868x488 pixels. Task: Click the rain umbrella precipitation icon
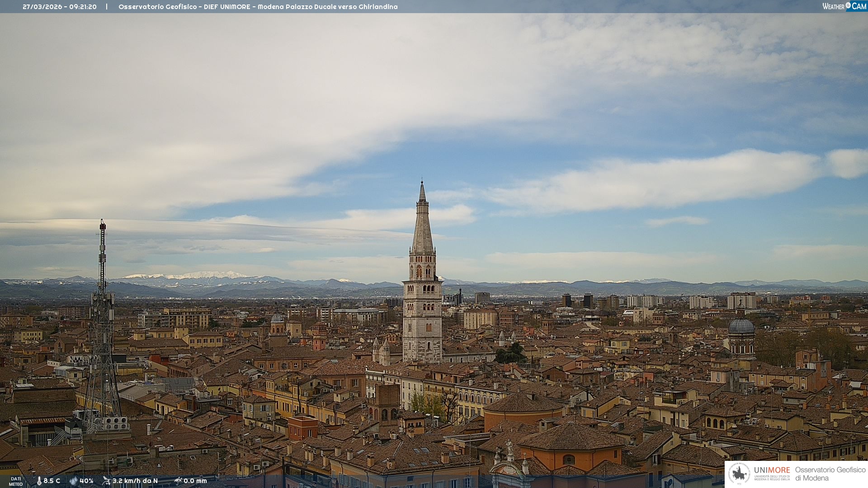(178, 481)
